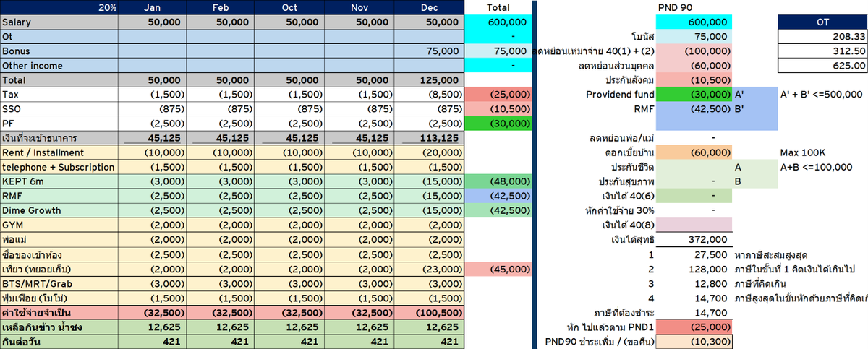
Task: Click the Salary total 600,000 cyan cell
Action: coord(497,22)
